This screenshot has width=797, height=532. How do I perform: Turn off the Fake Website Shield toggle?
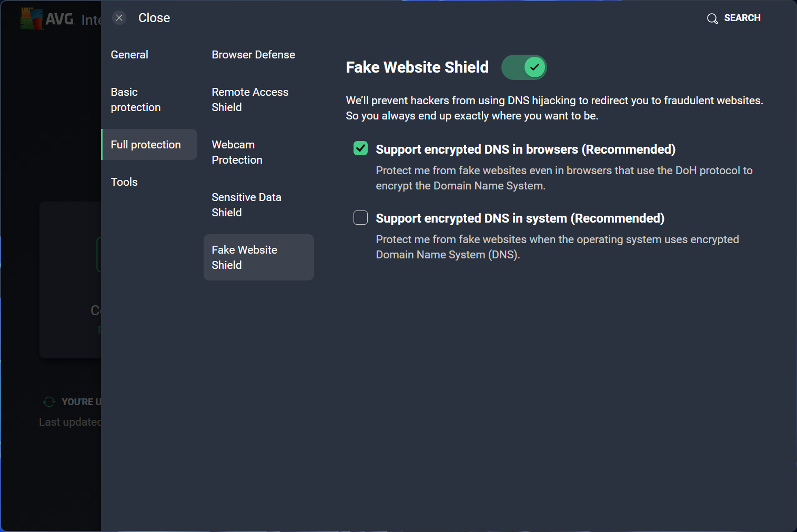[x=524, y=67]
